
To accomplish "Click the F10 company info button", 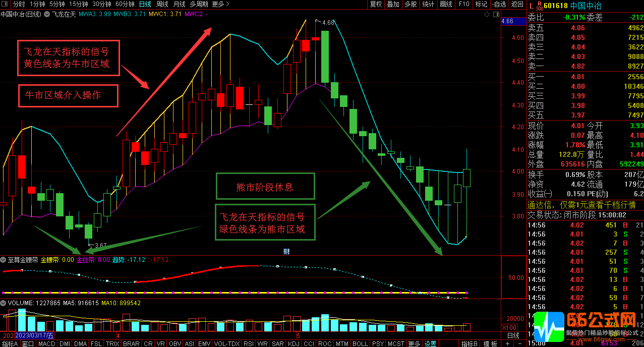I will (x=464, y=4).
